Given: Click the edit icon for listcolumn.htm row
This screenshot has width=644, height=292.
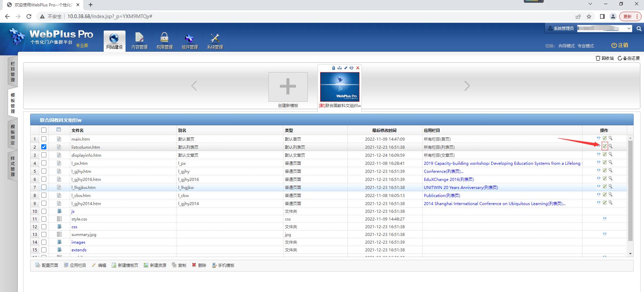Looking at the screenshot, I should (604, 146).
